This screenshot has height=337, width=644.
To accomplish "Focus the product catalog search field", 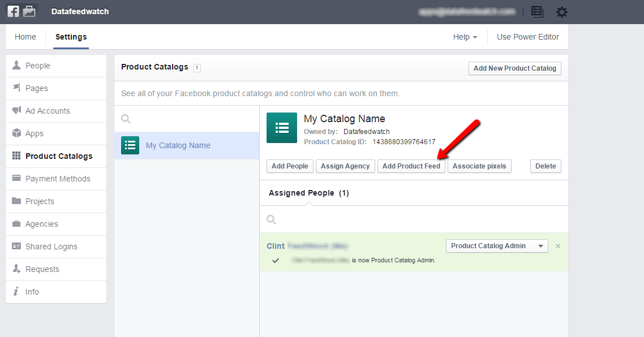I will [187, 119].
